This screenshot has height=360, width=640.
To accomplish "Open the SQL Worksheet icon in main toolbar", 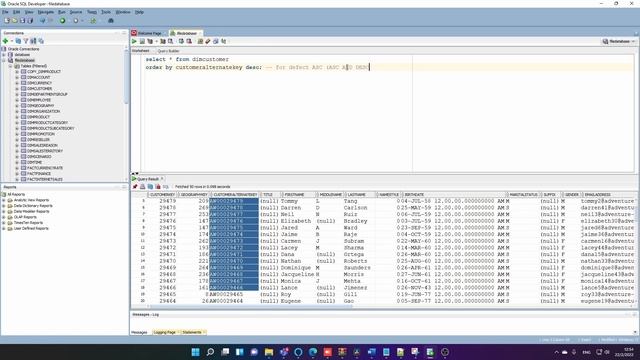I will (93, 20).
